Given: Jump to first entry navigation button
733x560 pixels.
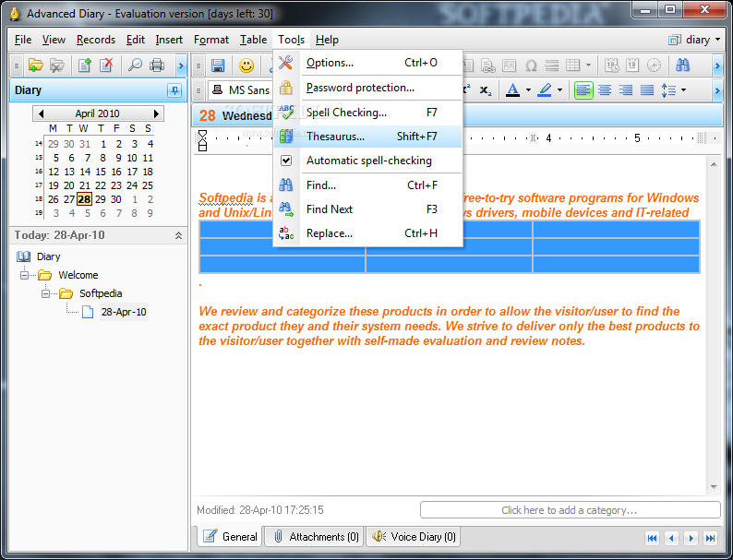Looking at the screenshot, I should coord(652,538).
